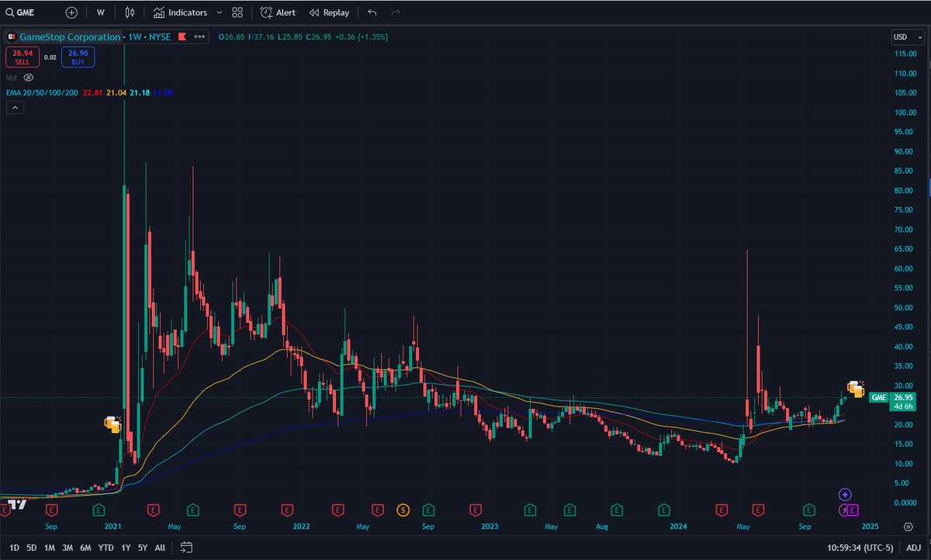Expand the favorite indicators chevron dropdown
Viewport: 931px width, 560px height.
pos(220,12)
